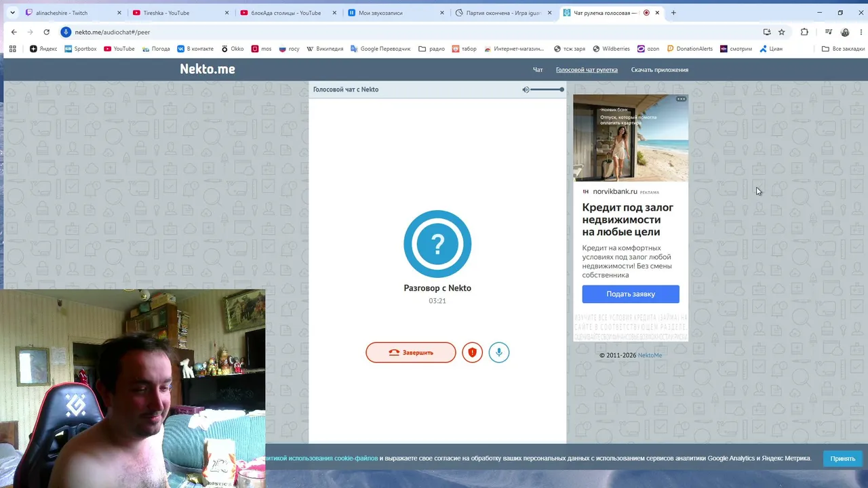Click the address bar URL field
Screen dimensions: 868x488
click(x=407, y=32)
